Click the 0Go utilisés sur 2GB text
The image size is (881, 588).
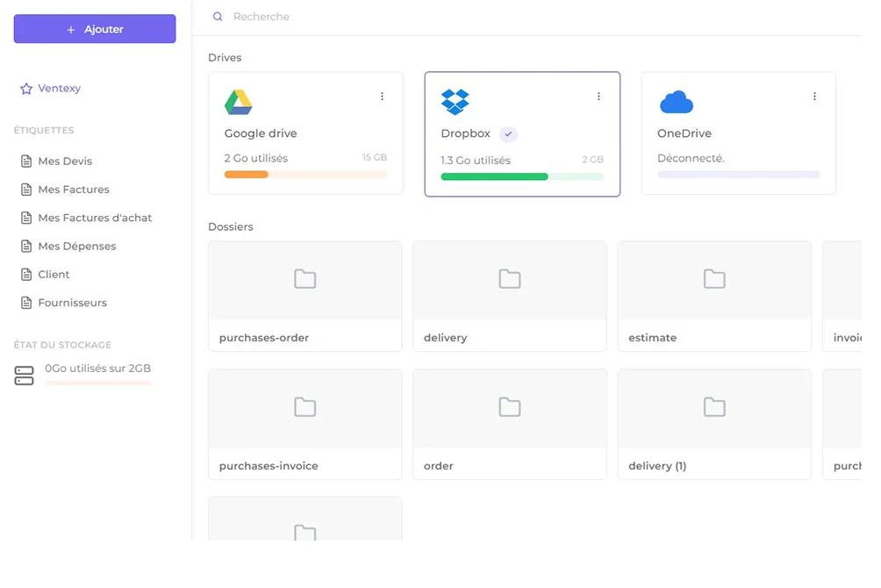coord(97,369)
